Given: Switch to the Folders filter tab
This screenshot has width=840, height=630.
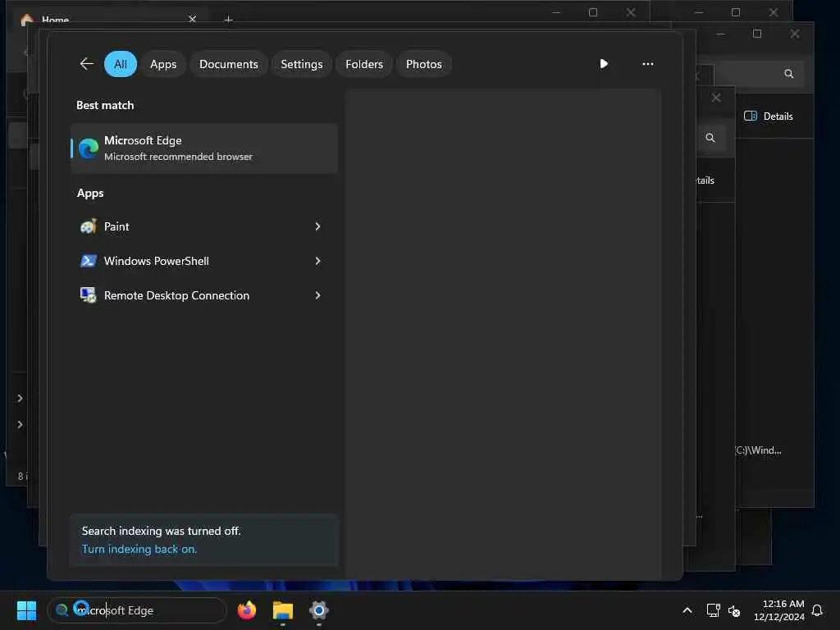Looking at the screenshot, I should coord(364,64).
